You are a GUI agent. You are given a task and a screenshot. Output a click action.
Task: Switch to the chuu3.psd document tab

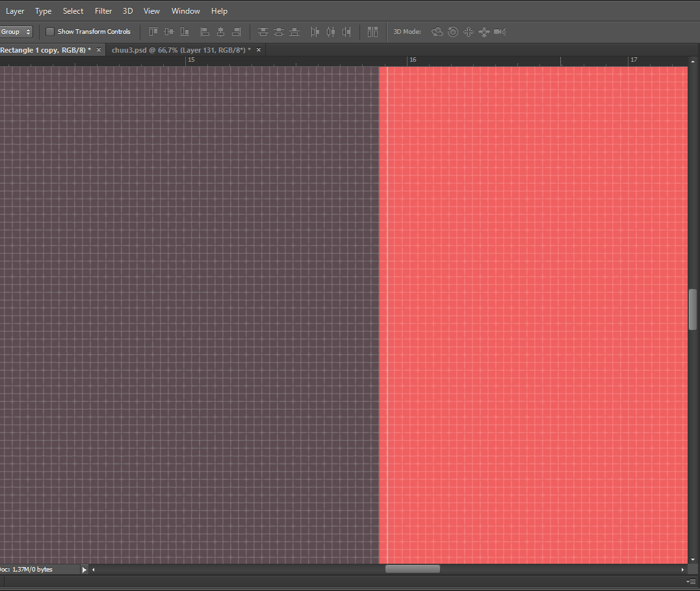(181, 50)
